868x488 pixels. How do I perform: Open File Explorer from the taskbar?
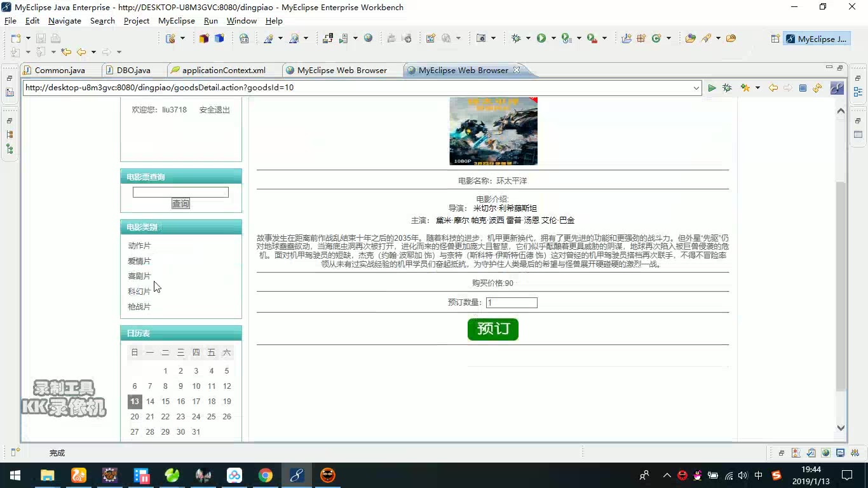[48, 475]
